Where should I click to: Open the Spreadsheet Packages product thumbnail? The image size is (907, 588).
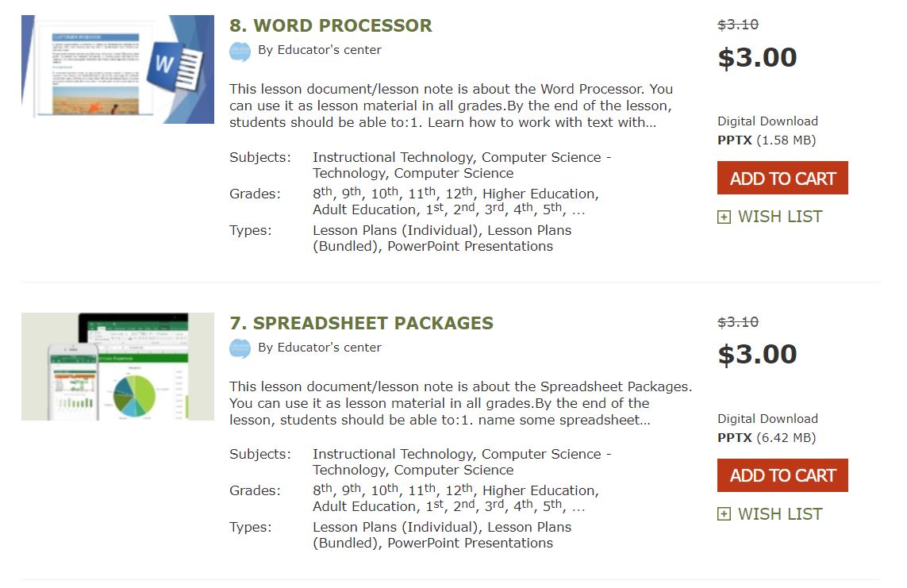(117, 366)
